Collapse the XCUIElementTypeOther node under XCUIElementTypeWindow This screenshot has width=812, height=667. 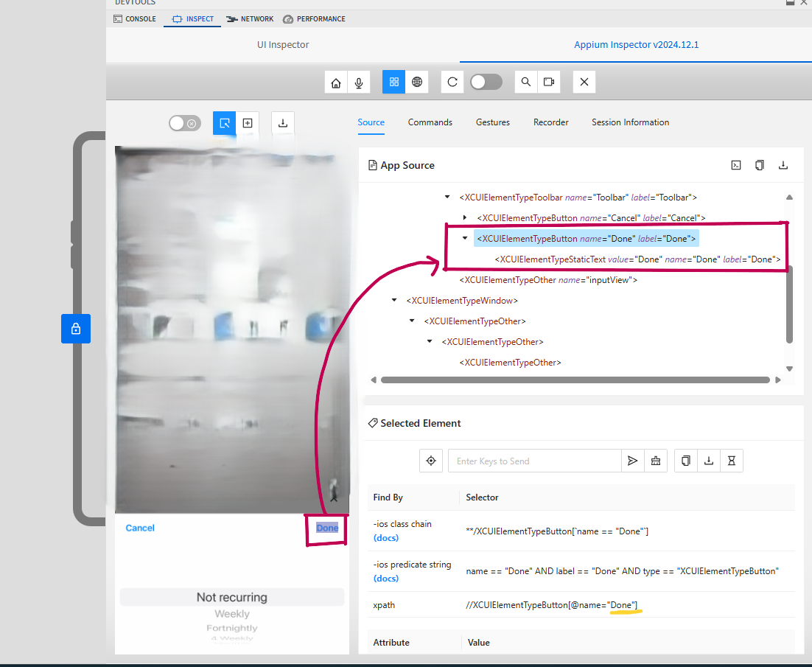(412, 321)
